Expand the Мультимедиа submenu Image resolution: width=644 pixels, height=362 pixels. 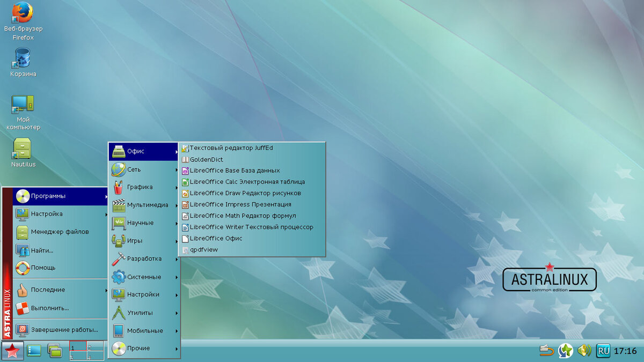coord(144,205)
